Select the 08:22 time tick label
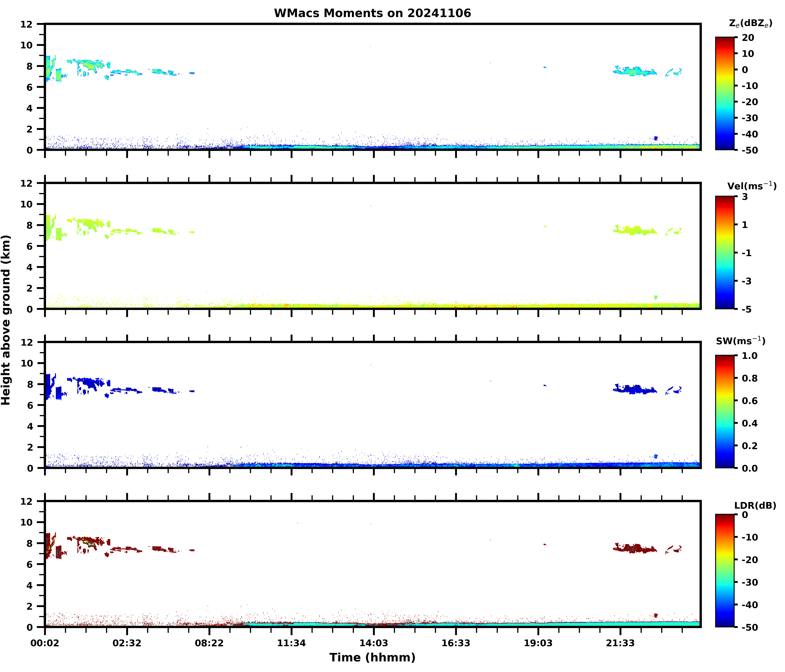This screenshot has height=672, width=785. click(x=209, y=643)
